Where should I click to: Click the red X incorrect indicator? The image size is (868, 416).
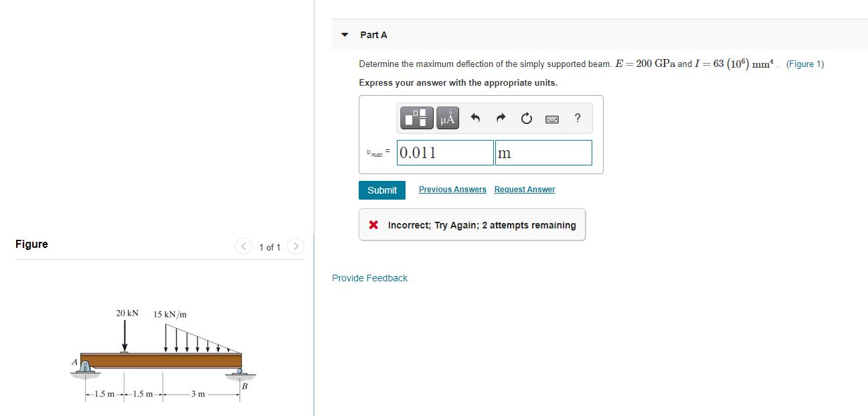click(374, 224)
